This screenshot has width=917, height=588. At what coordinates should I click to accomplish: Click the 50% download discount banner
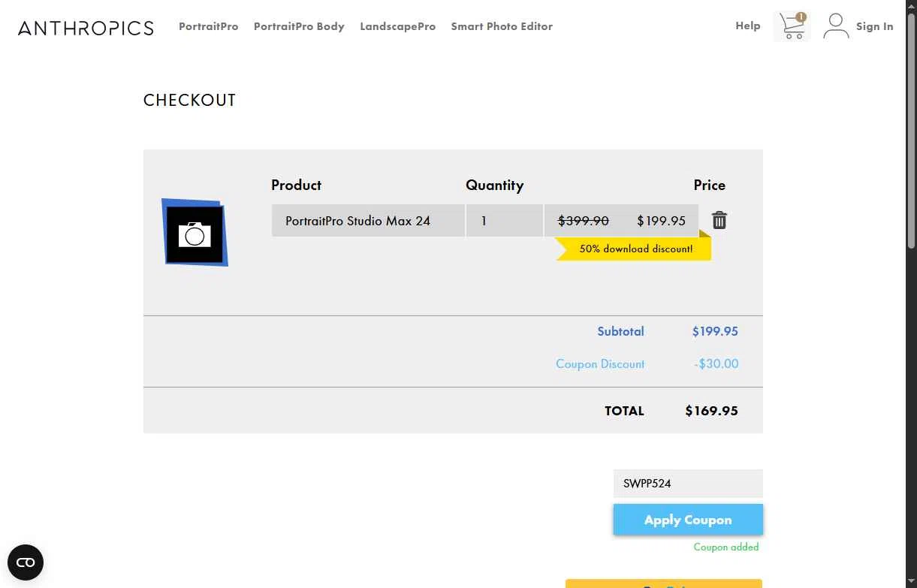tap(633, 249)
